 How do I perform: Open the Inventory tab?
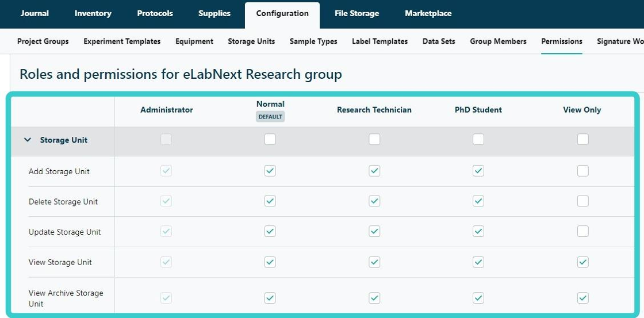tap(93, 13)
